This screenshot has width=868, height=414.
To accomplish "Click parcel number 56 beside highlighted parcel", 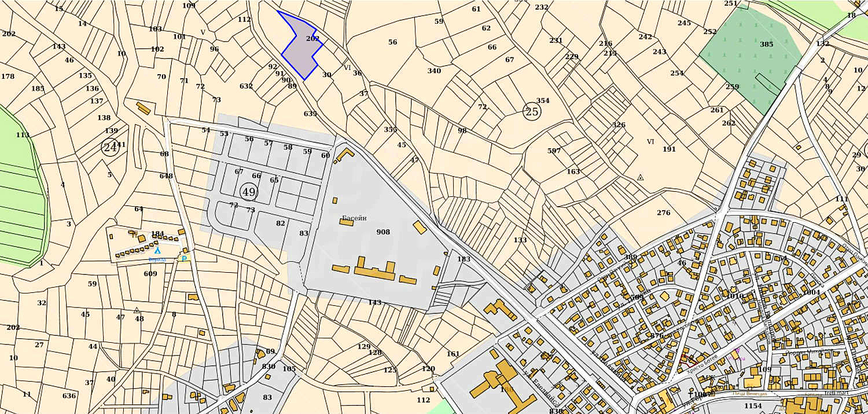I will click(392, 42).
